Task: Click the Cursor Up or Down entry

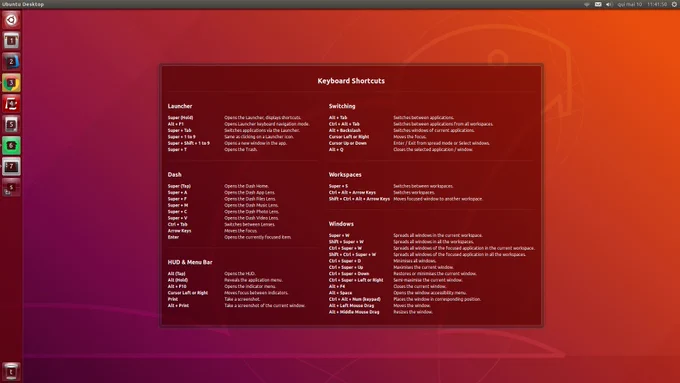Action: pos(347,143)
